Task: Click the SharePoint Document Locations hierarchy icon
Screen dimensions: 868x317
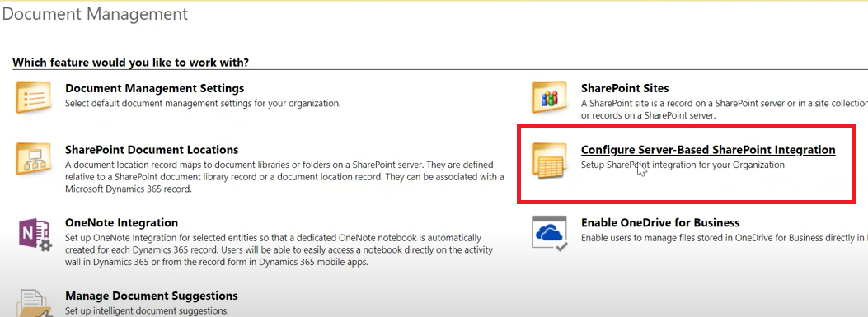Action: (34, 160)
